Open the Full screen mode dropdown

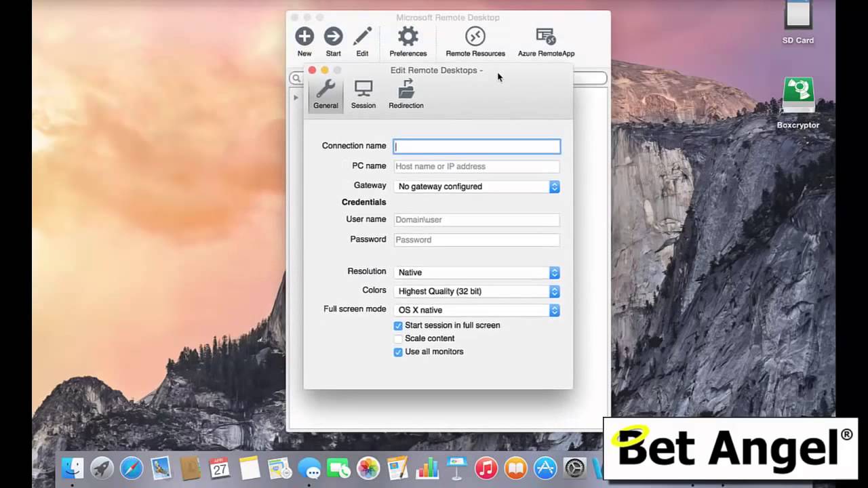pos(477,310)
